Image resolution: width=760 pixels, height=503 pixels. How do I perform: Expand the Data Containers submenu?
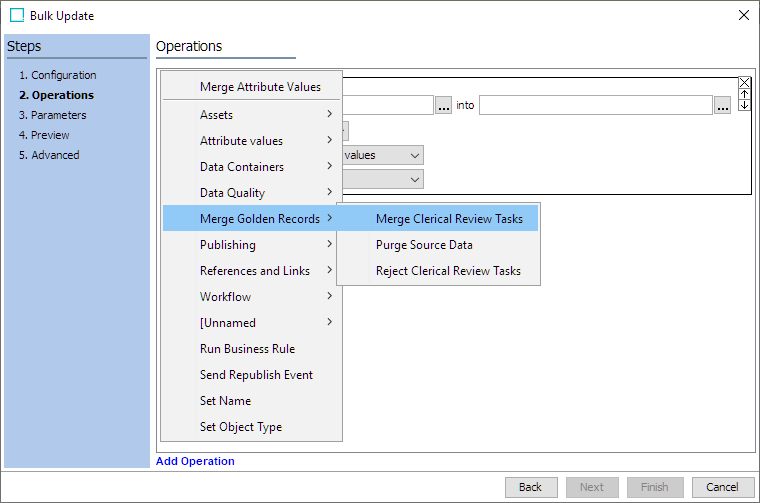(x=253, y=167)
